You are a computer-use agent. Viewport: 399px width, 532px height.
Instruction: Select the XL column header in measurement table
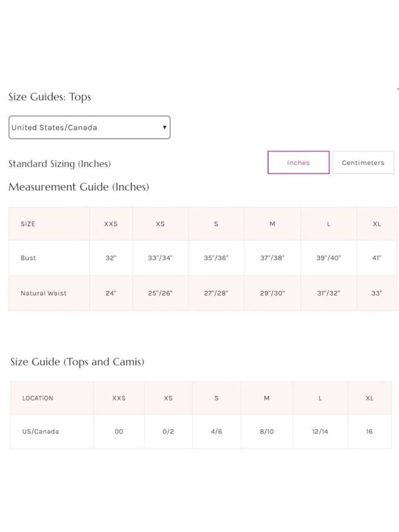[x=377, y=224]
